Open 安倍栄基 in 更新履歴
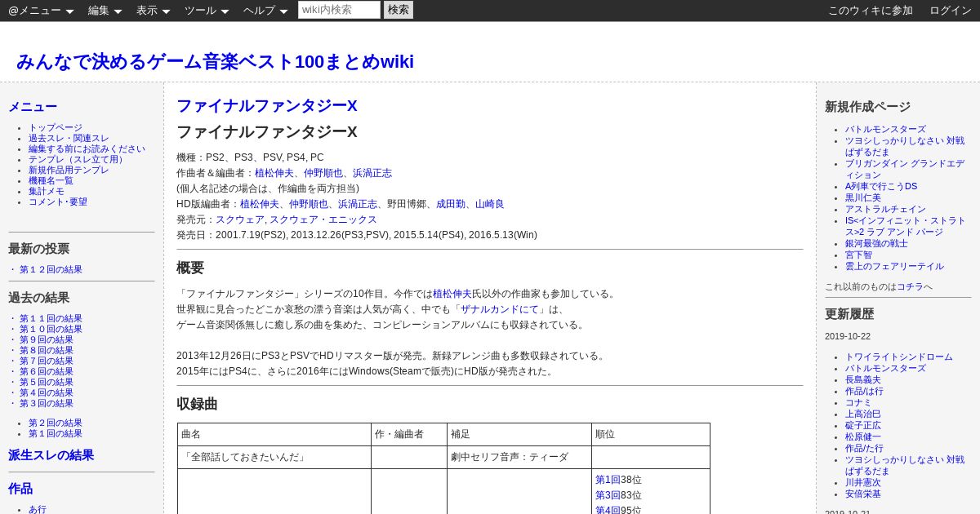 tap(863, 494)
